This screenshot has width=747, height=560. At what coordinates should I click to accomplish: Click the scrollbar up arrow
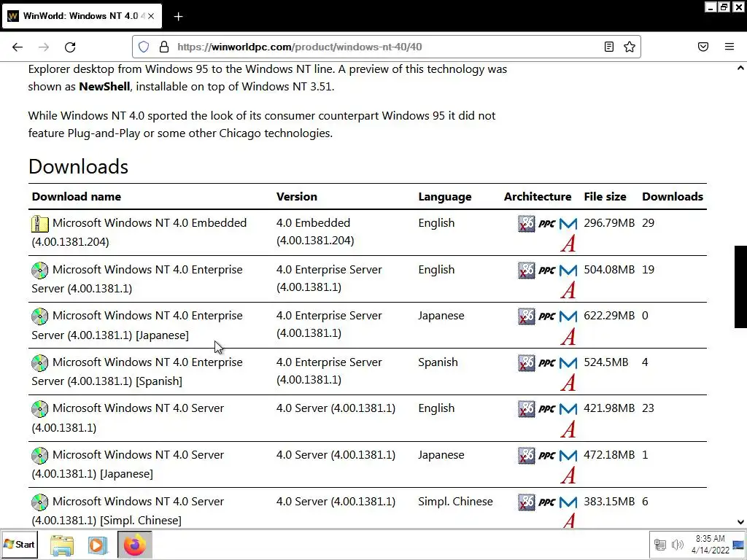click(740, 68)
